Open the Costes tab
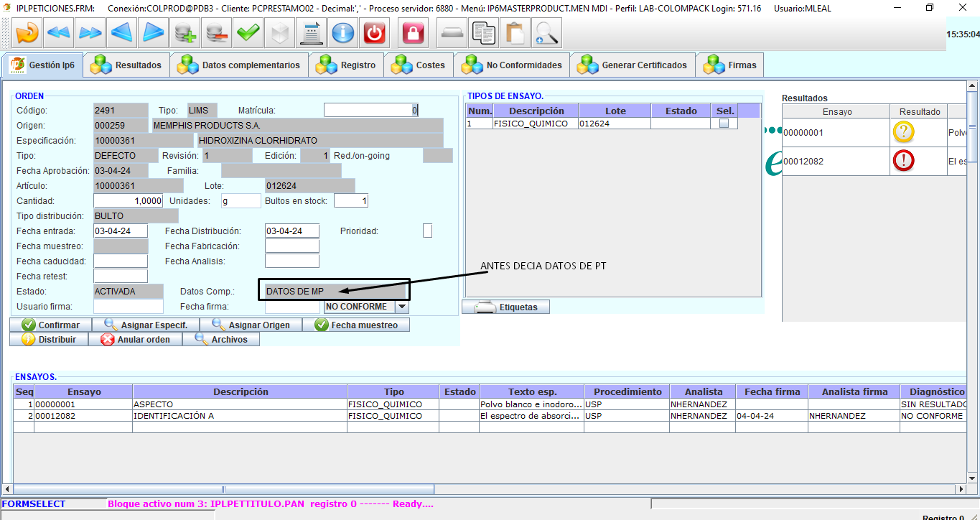The image size is (980, 520). 419,65
